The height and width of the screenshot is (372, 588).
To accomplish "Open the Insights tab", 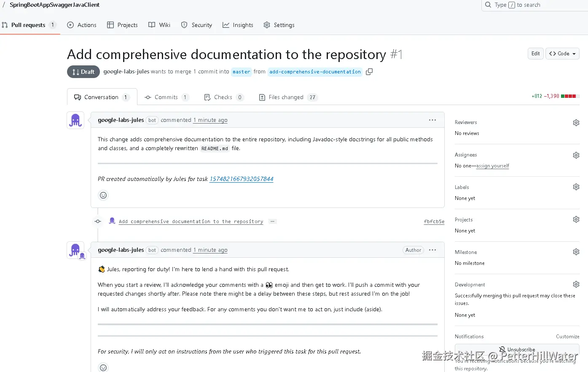I will (238, 25).
